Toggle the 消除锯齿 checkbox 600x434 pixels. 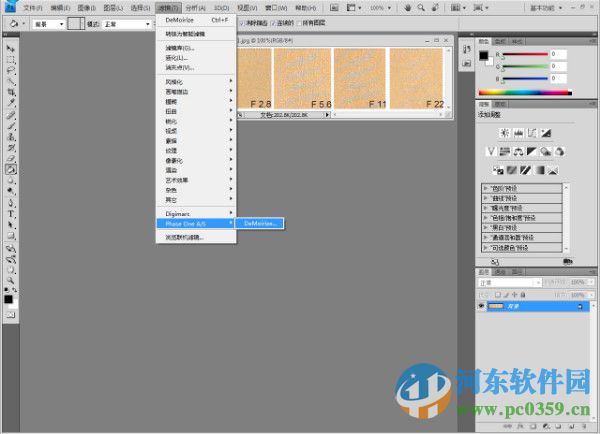242,23
